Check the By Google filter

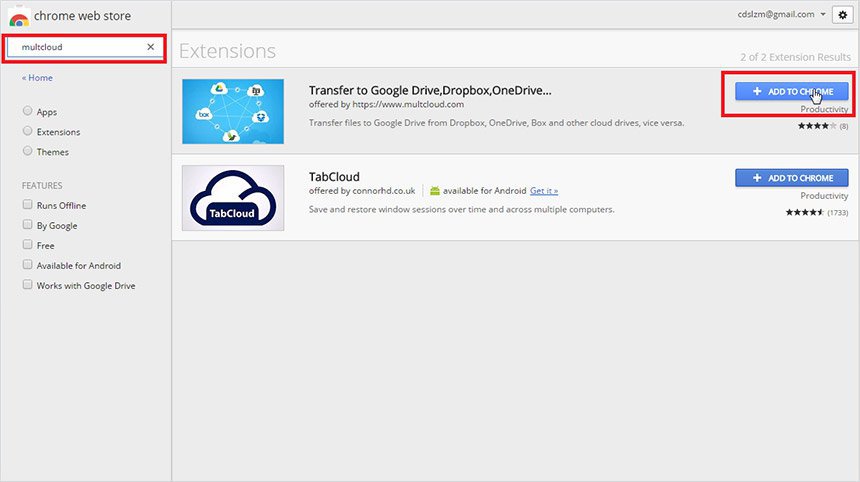tap(27, 225)
